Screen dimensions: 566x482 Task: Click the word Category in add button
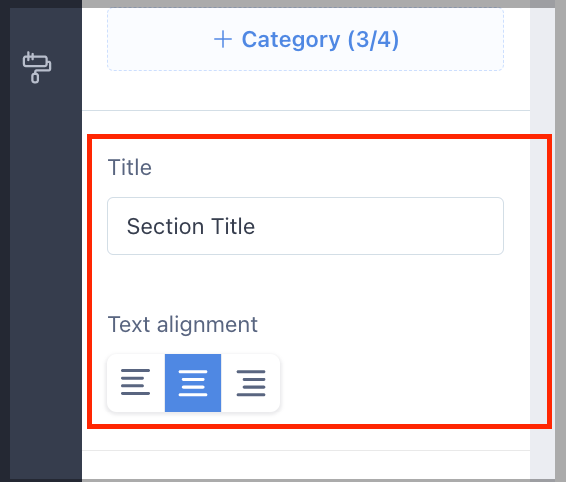[291, 40]
